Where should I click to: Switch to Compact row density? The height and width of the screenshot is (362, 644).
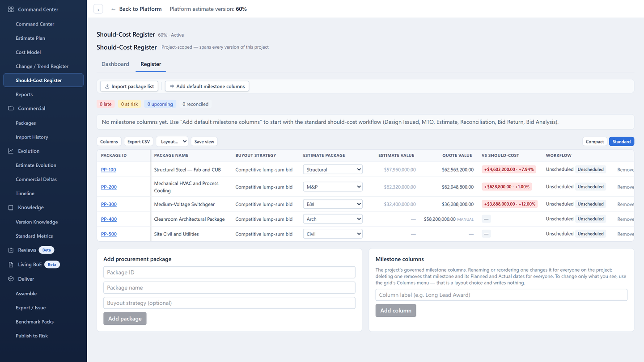595,142
